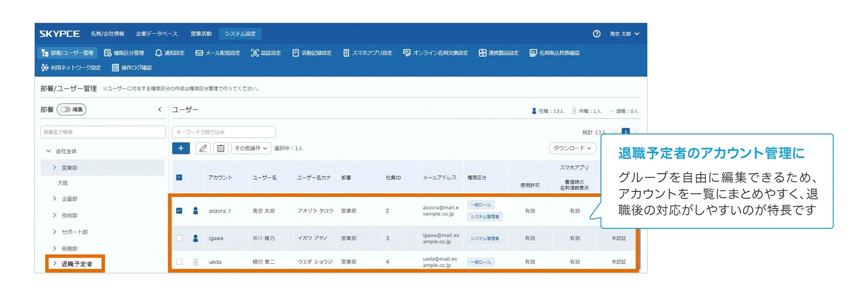Image resolution: width=868 pixels, height=296 pixels.
Task: Click the キーワードで絞り込み search field
Action: pos(223,132)
